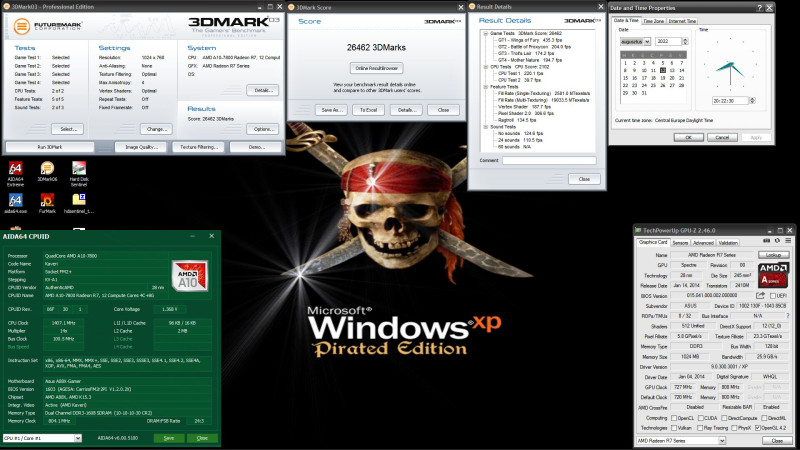The width and height of the screenshot is (800, 450).
Task: Click the Bus Interface question mark icon
Action: (788, 316)
